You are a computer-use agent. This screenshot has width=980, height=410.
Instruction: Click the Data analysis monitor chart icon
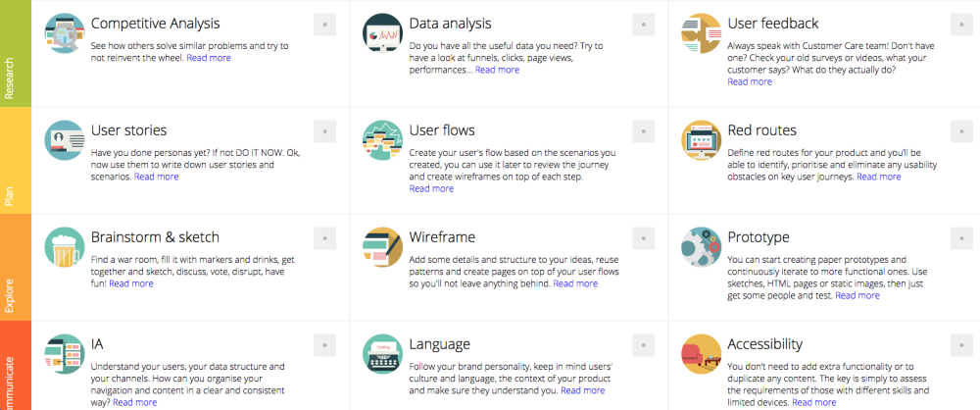382,33
